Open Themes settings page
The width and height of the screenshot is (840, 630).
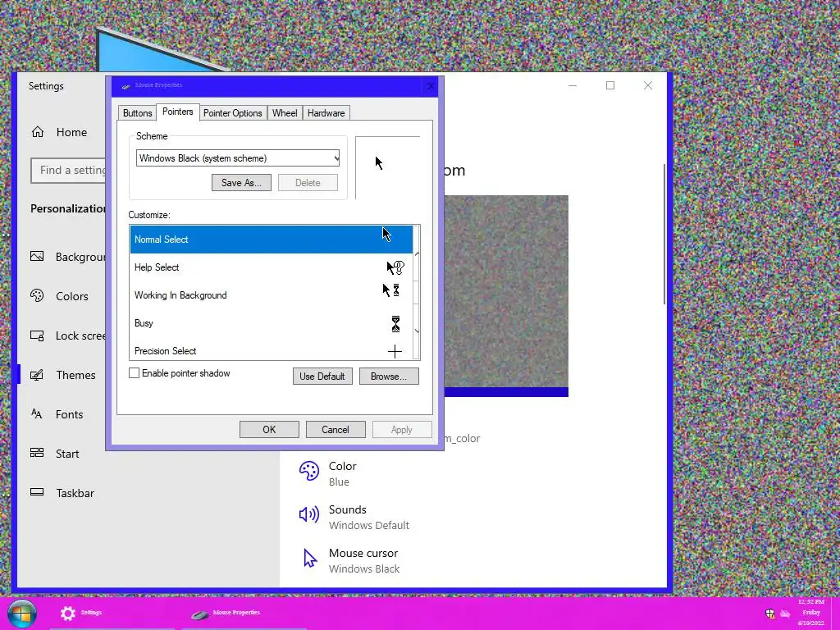[62, 374]
